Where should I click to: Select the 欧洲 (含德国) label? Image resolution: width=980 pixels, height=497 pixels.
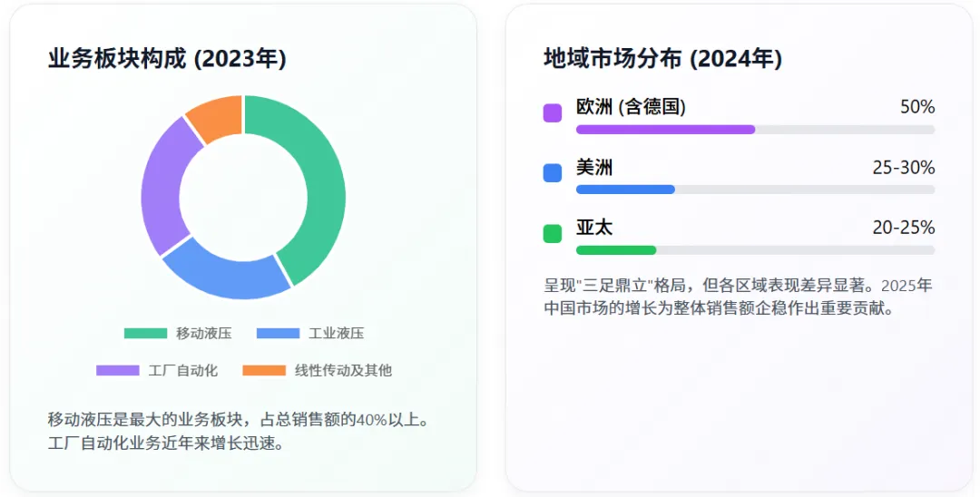point(631,107)
